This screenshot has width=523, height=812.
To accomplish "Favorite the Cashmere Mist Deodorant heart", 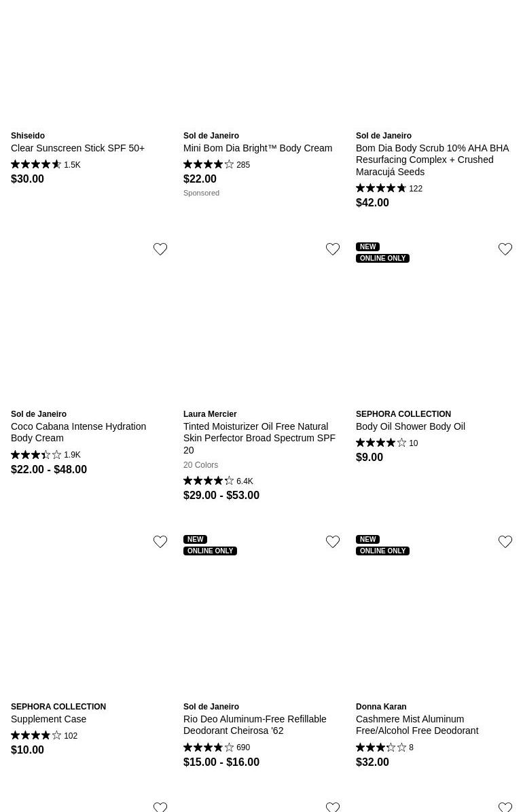I will pyautogui.click(x=505, y=542).
